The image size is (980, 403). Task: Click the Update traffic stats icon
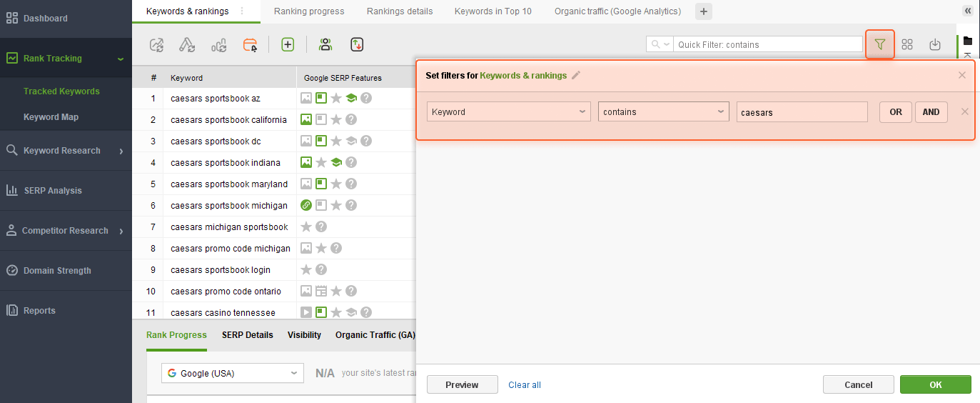(219, 45)
